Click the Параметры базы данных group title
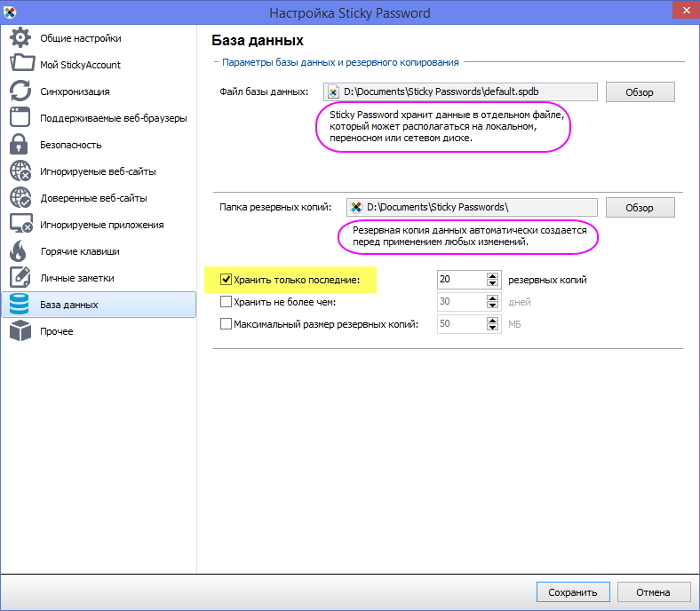 coord(340,62)
